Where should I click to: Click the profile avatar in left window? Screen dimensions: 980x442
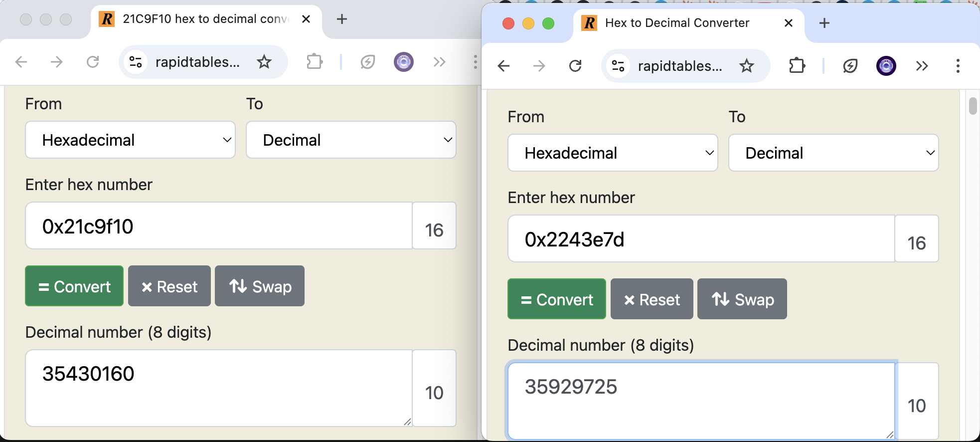point(403,62)
